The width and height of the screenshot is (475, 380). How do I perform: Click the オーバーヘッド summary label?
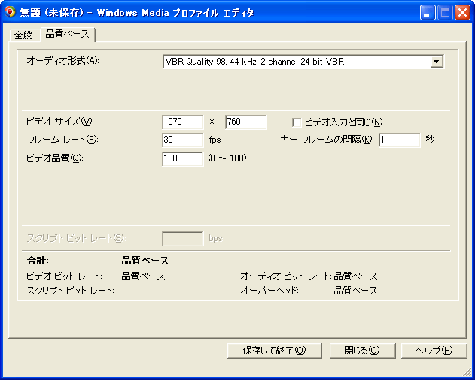tap(269, 290)
